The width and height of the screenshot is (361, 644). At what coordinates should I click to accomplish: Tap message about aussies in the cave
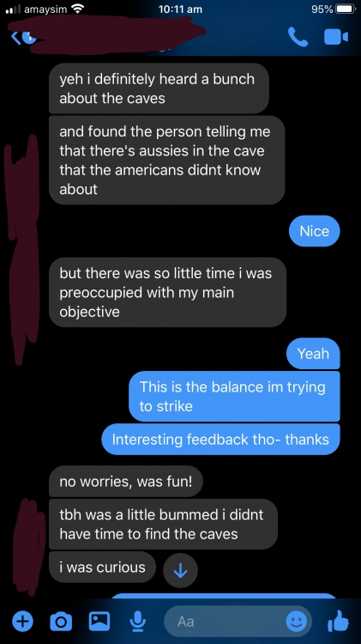click(167, 161)
